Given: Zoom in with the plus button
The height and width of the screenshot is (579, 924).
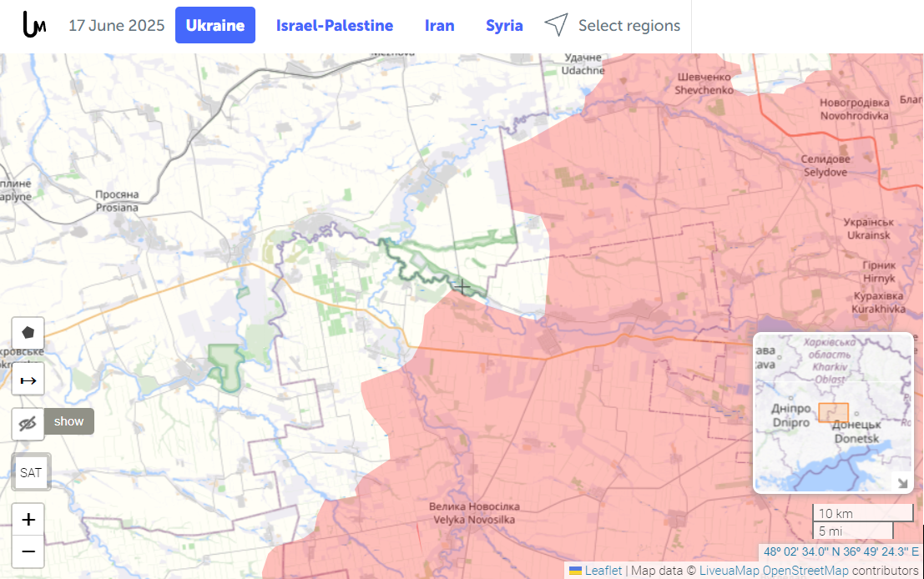Looking at the screenshot, I should pyautogui.click(x=28, y=520).
